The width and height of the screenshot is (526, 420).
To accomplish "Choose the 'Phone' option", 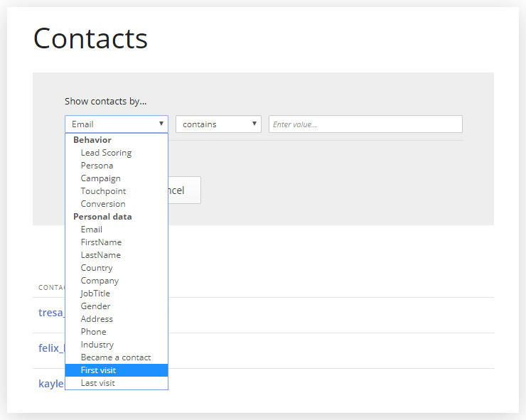I will 93,332.
